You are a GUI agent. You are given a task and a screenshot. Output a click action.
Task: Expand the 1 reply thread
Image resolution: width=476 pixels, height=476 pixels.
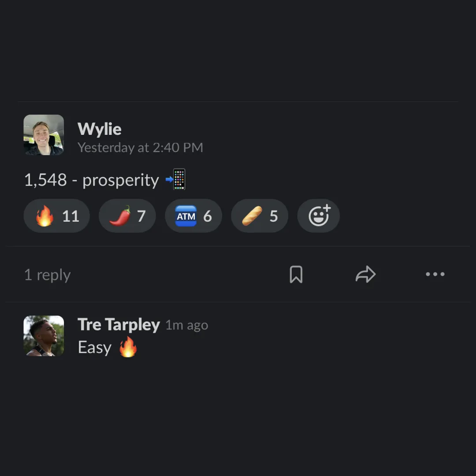click(x=47, y=275)
